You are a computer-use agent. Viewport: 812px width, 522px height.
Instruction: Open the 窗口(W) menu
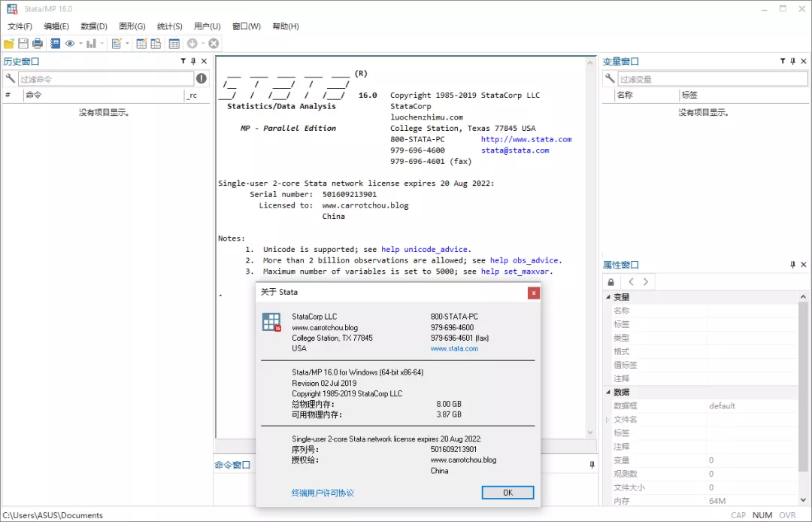coord(247,26)
